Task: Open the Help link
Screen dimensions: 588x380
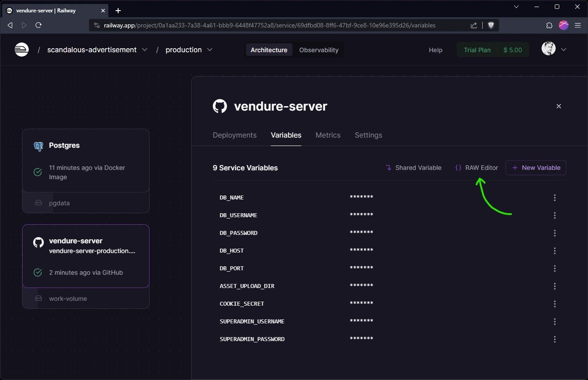Action: pyautogui.click(x=435, y=50)
